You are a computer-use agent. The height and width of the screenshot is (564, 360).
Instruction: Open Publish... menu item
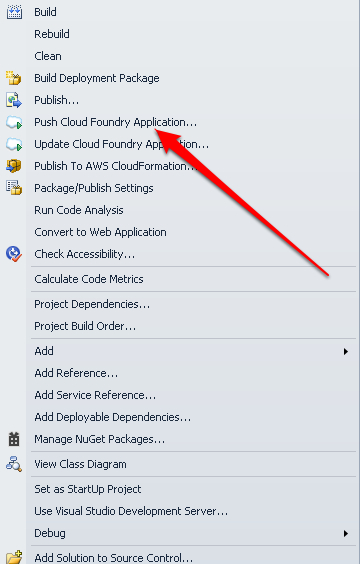[x=56, y=100]
